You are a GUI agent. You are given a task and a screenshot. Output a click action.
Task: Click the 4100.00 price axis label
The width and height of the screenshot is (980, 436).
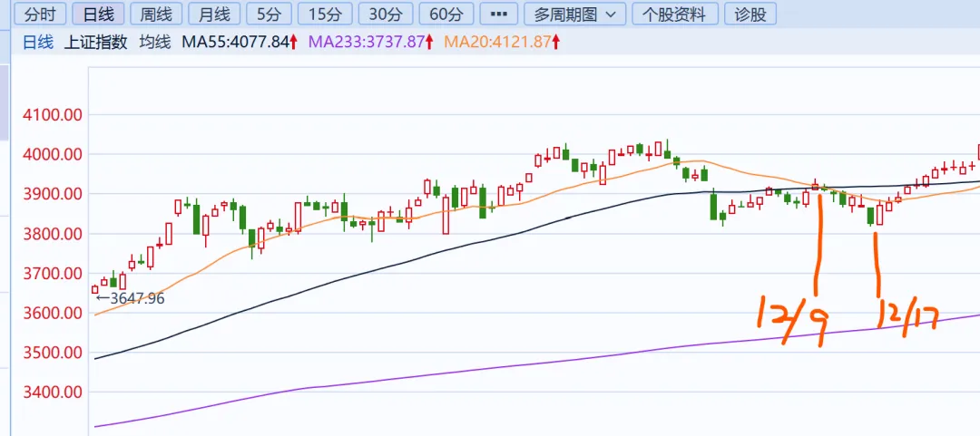coord(53,115)
